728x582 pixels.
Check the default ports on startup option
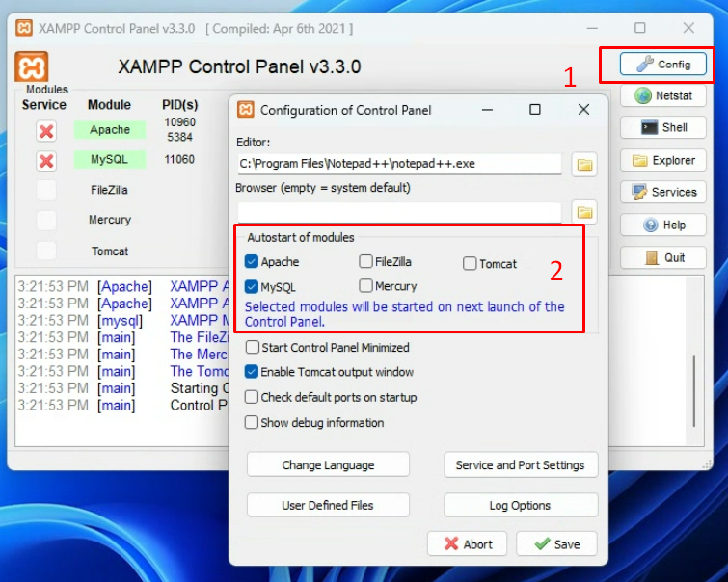(251, 397)
